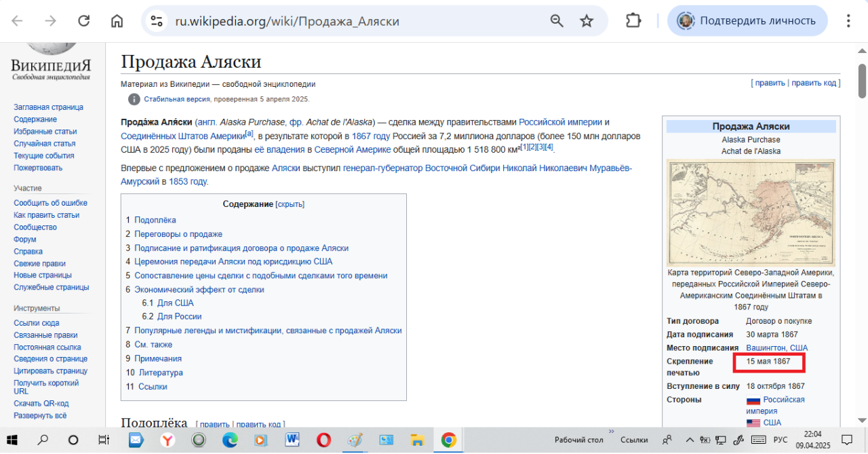This screenshot has height=454, width=868.
Task: Launch Microsoft Edge from the taskbar
Action: tap(230, 440)
